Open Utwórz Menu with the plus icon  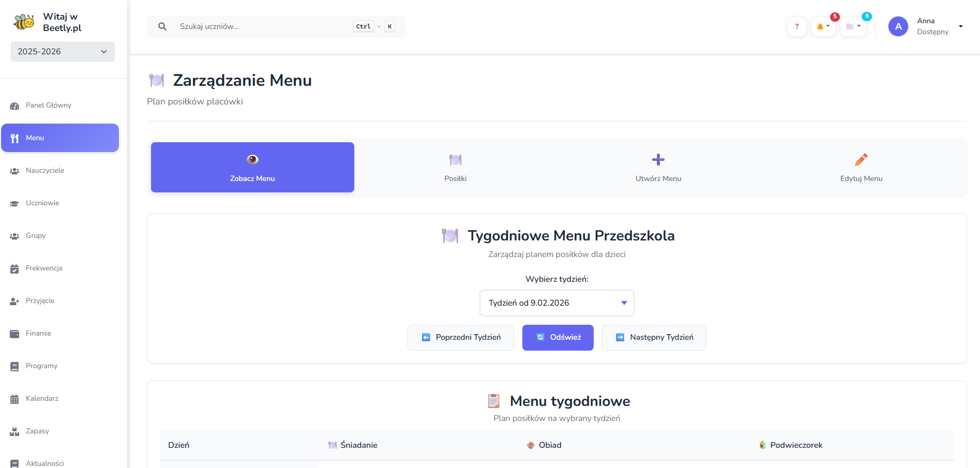(x=658, y=167)
